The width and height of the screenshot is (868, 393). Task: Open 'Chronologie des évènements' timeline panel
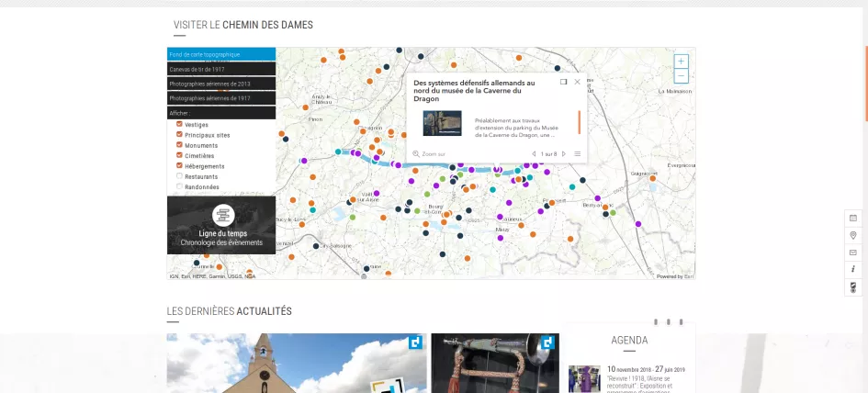[x=221, y=242]
